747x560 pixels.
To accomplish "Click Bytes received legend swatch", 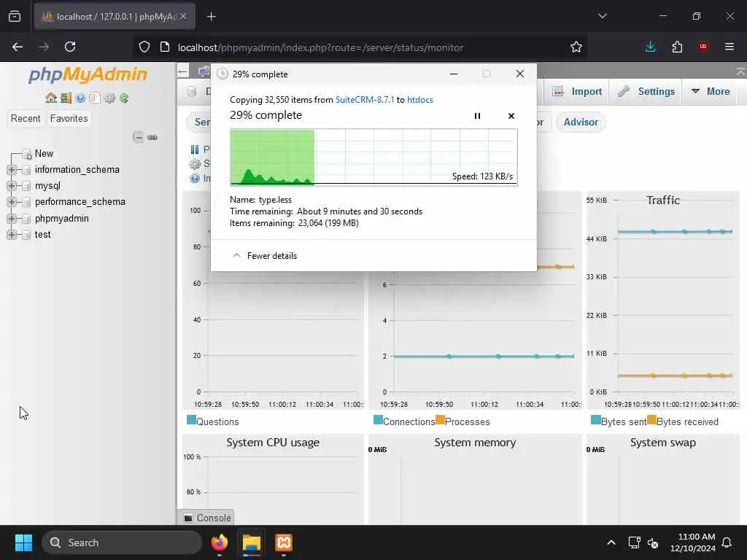I will 651,419.
